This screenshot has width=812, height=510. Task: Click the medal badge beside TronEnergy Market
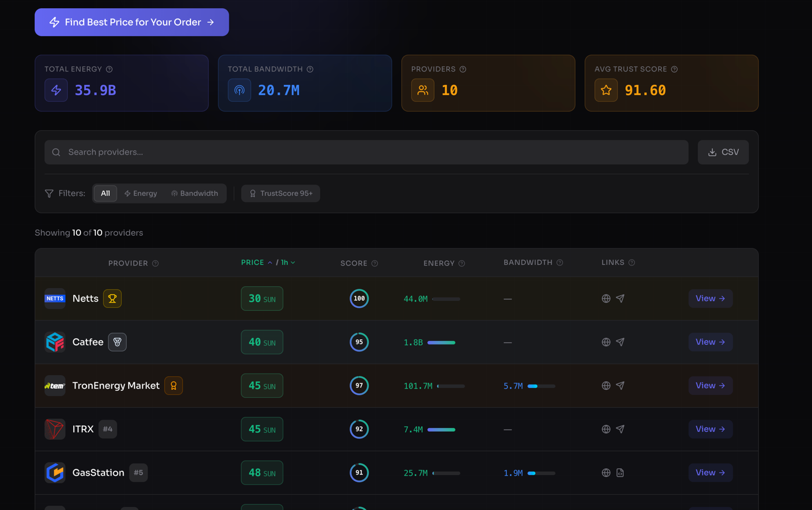pos(174,385)
